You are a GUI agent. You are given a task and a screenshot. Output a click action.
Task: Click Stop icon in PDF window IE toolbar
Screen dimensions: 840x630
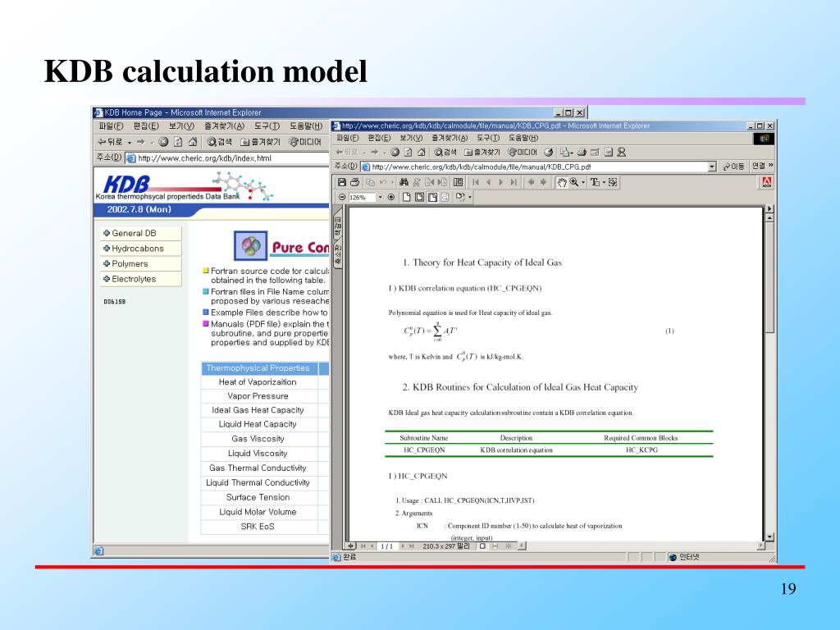tap(395, 152)
